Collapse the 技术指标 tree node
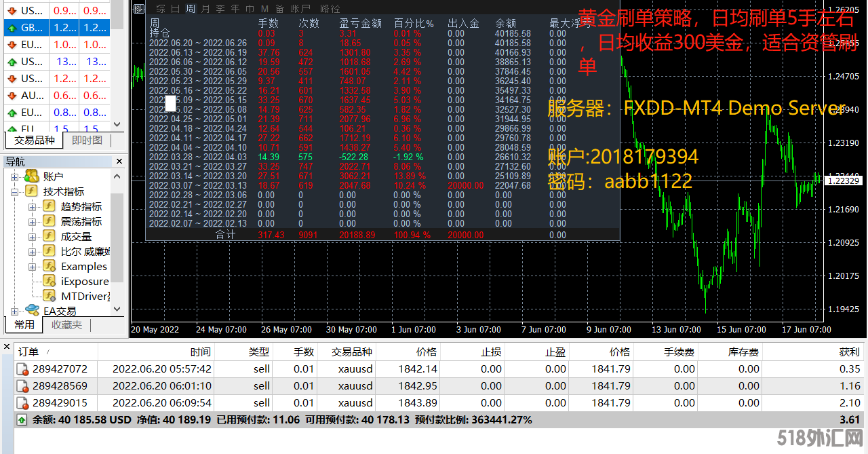Image resolution: width=868 pixels, height=454 pixels. (x=15, y=192)
